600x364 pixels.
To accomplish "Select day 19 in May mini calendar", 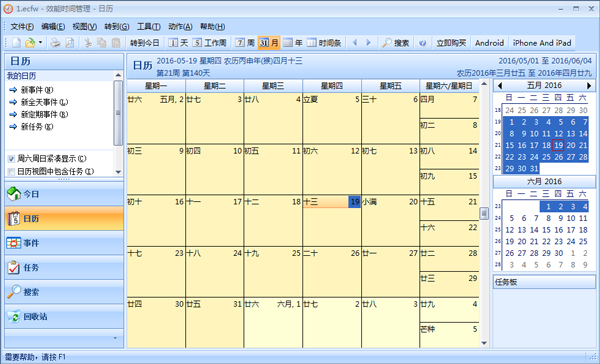I will click(x=559, y=145).
